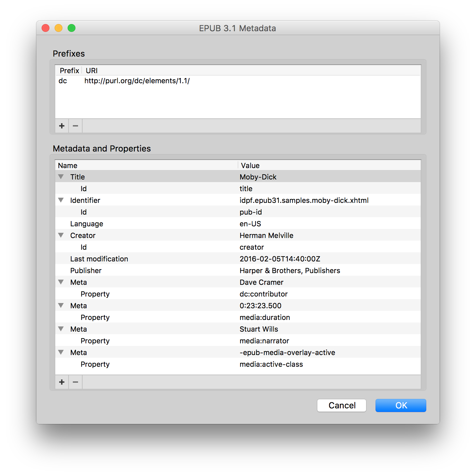
Task: Collapse the Meta row for Dave Cramer
Action: (x=61, y=282)
